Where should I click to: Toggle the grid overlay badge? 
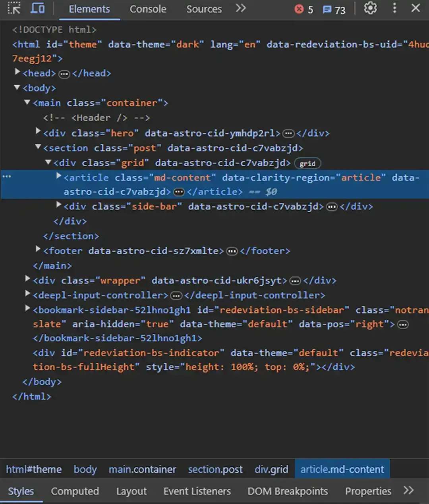[x=307, y=164]
